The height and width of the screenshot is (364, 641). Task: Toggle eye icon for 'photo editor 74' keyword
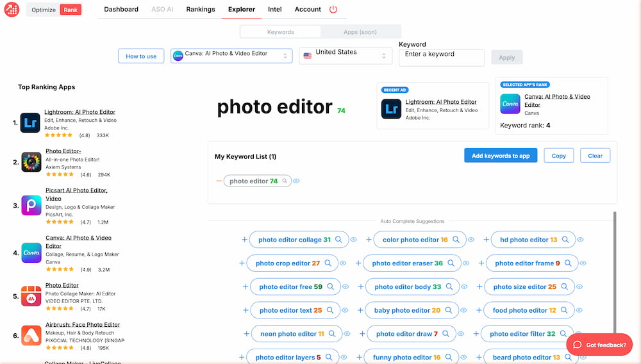296,181
